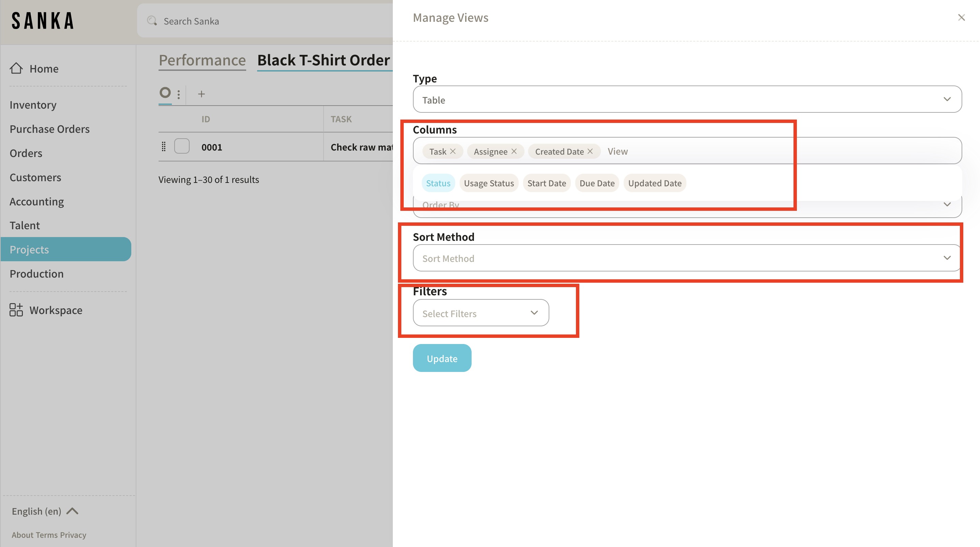Open the Select Filters dropdown
Screen dimensions: 980x547
click(480, 313)
